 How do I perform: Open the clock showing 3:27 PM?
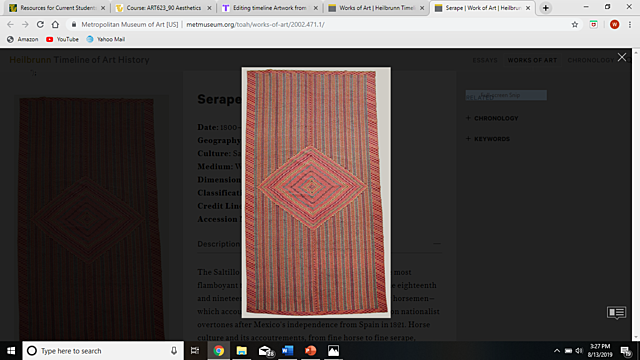click(x=600, y=351)
